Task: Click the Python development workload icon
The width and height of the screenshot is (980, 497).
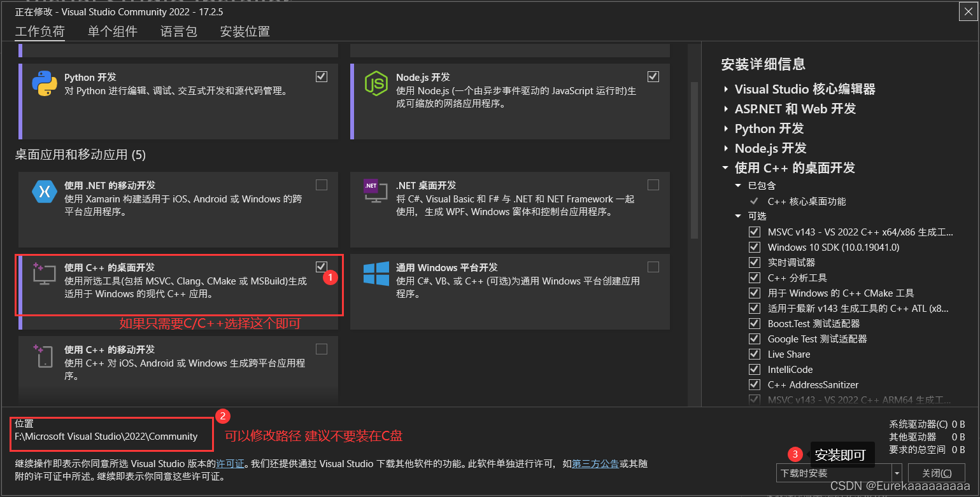Action: [45, 83]
